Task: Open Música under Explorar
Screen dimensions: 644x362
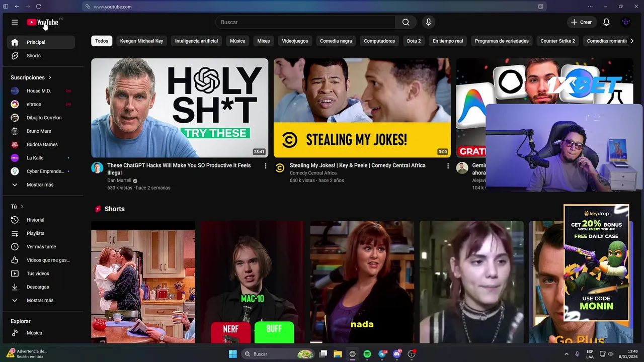Action: [41, 333]
